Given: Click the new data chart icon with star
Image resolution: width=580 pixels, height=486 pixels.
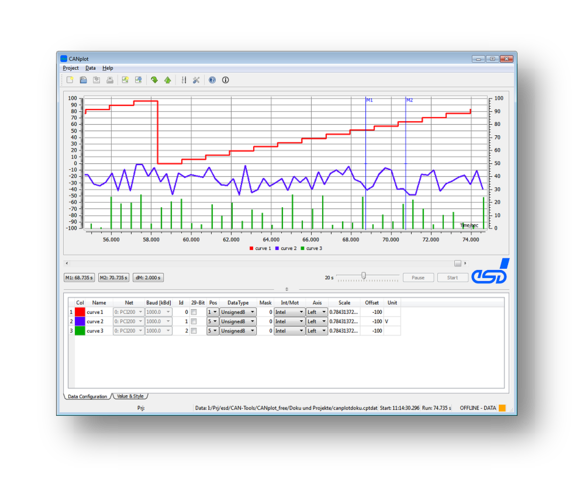Looking at the screenshot, I should (x=125, y=80).
